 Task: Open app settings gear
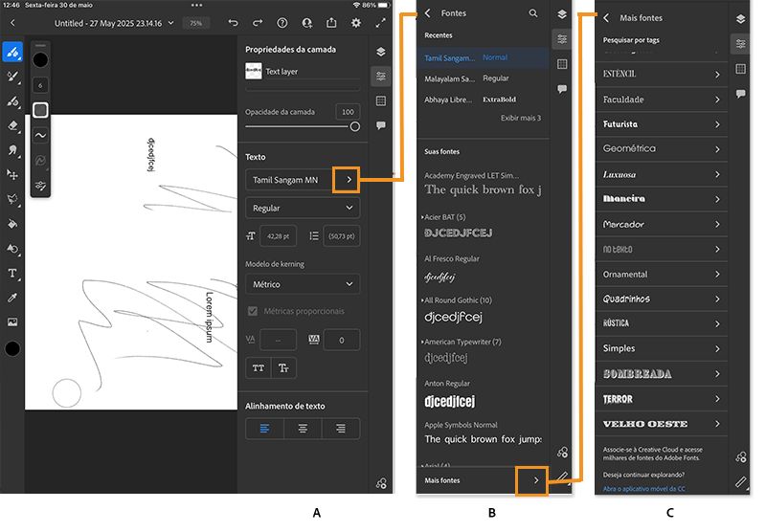pyautogui.click(x=356, y=23)
